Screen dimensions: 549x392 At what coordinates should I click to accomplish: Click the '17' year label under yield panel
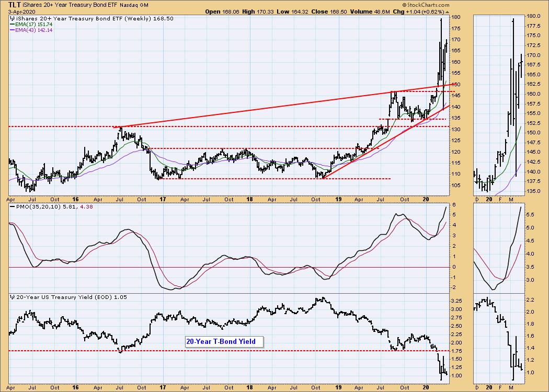163,387
